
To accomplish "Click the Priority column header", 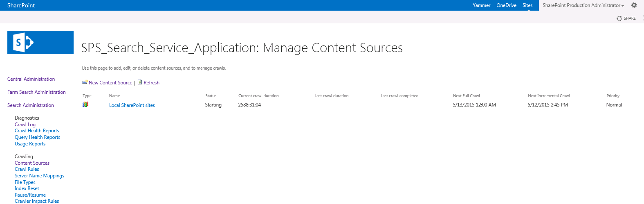I will tap(613, 96).
